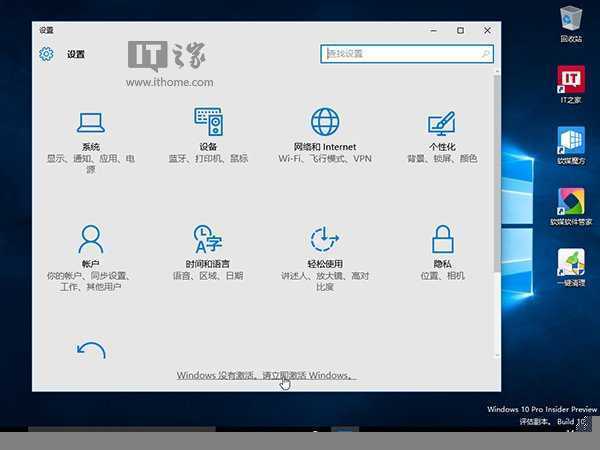Minimize the Settings window

coord(434,30)
